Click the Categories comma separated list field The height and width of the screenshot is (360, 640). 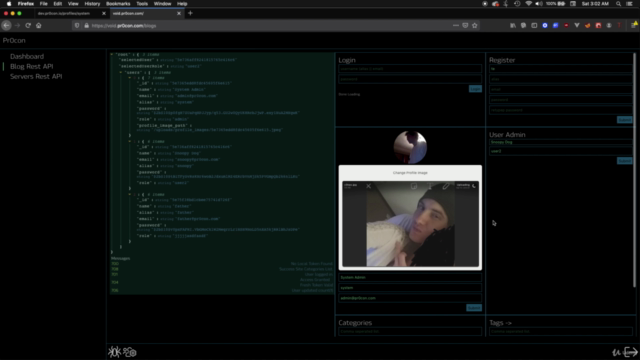point(410,331)
